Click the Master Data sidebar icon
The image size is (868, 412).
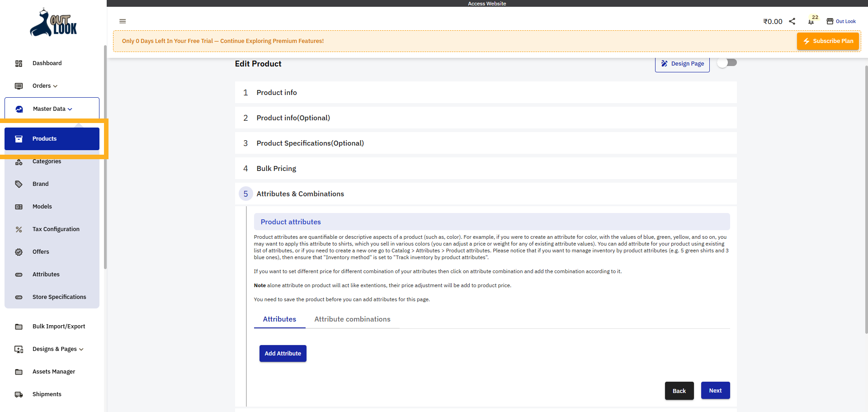coord(19,109)
